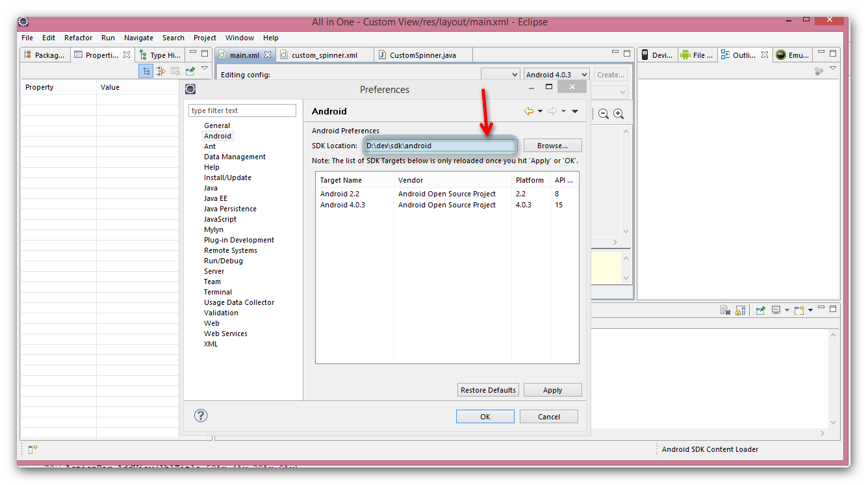Click the Browse... button
Viewport: 868px width, 485px height.
pyautogui.click(x=552, y=146)
